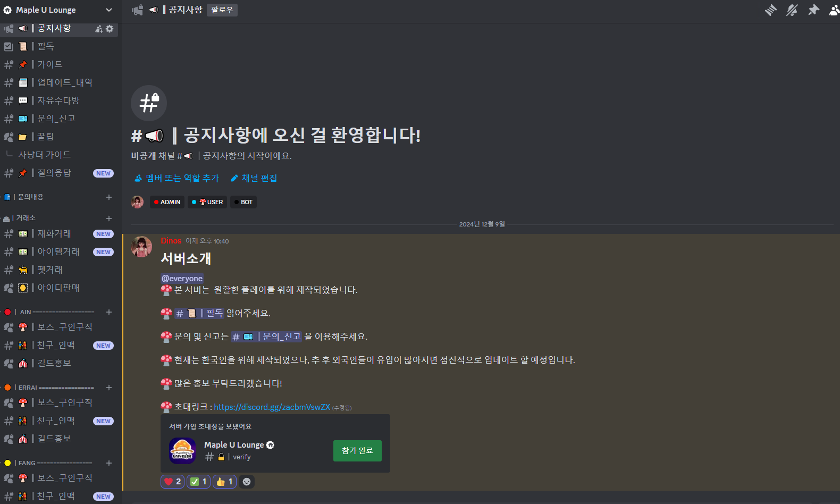Show the member list icon

[834, 10]
